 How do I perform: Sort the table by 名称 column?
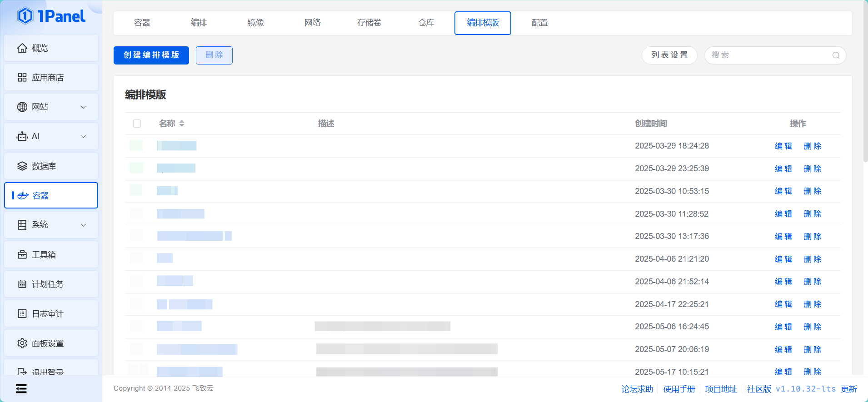(x=182, y=124)
